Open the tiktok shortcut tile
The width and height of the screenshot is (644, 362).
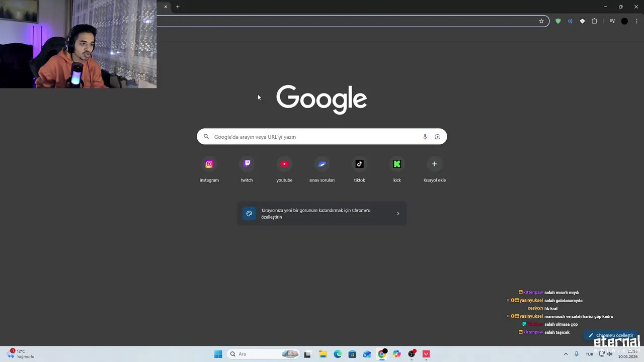[359, 169]
